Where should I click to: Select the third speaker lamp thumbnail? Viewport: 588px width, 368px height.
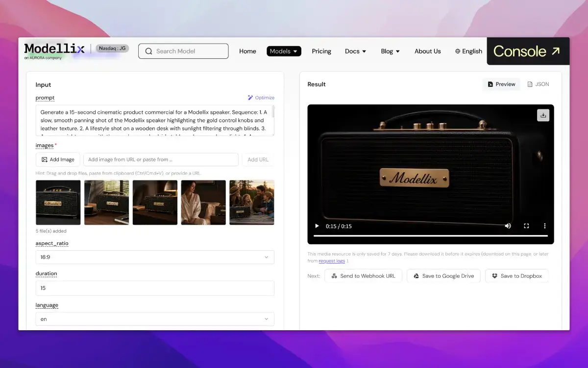155,202
